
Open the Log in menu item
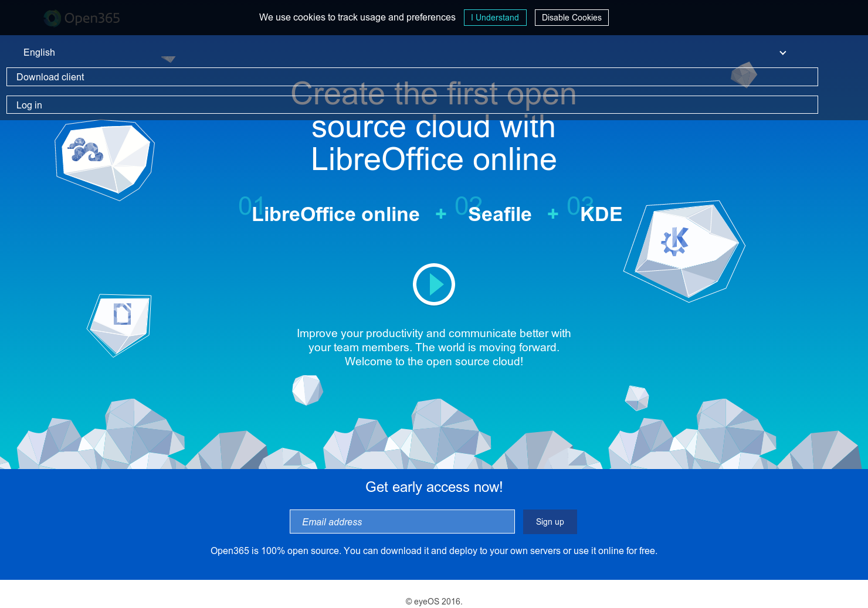click(412, 105)
